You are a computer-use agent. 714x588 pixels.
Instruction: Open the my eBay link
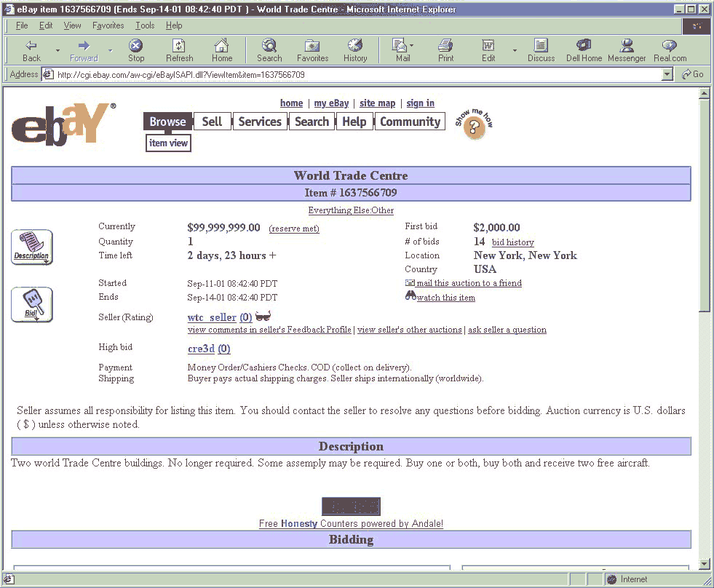(x=331, y=103)
